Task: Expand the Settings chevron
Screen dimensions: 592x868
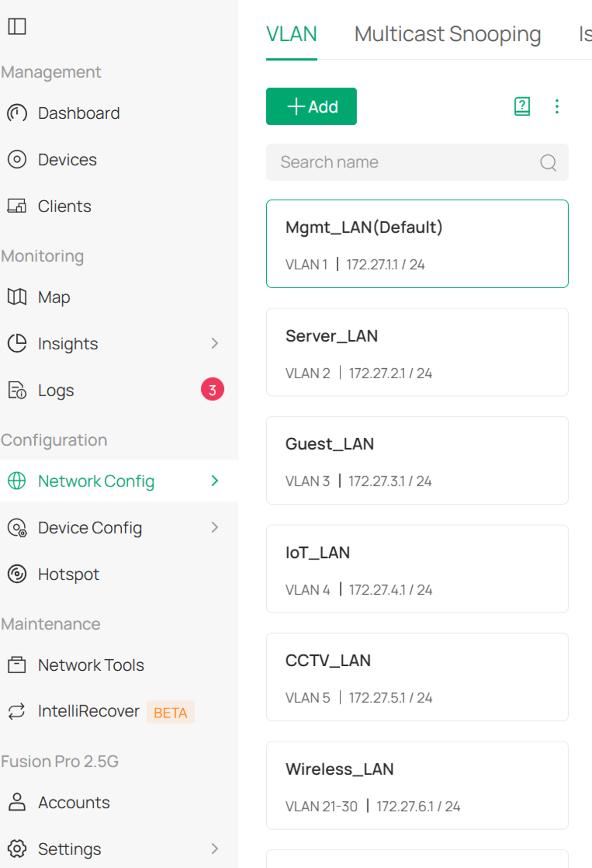Action: coord(215,849)
